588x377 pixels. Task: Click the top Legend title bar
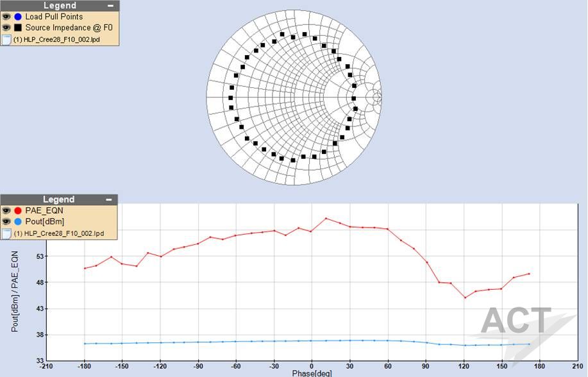pos(60,6)
